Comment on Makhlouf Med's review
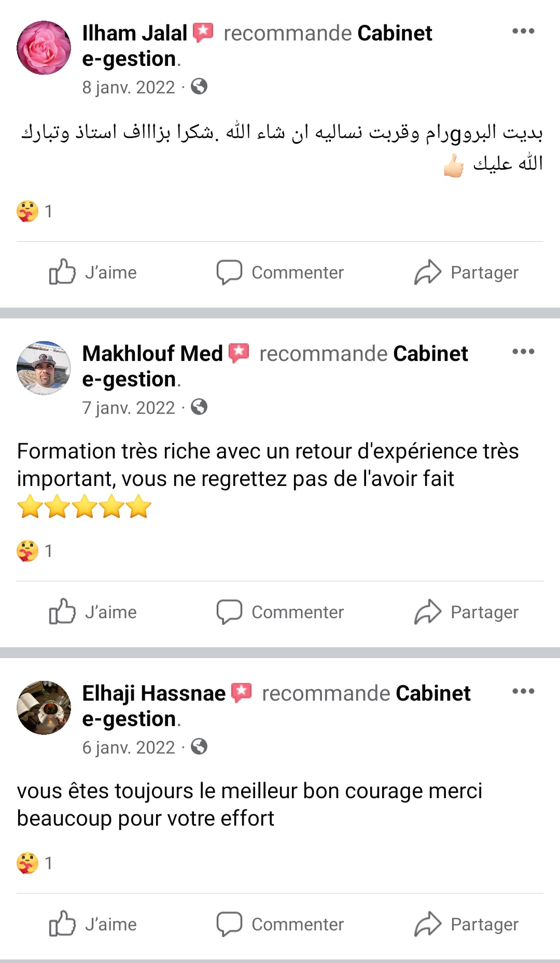This screenshot has height=963, width=560. click(280, 612)
